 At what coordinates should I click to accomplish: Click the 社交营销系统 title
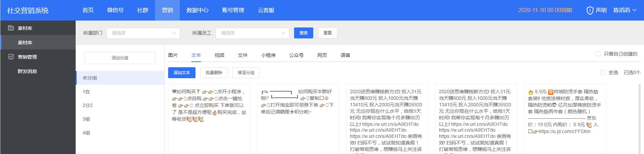[x=28, y=10]
